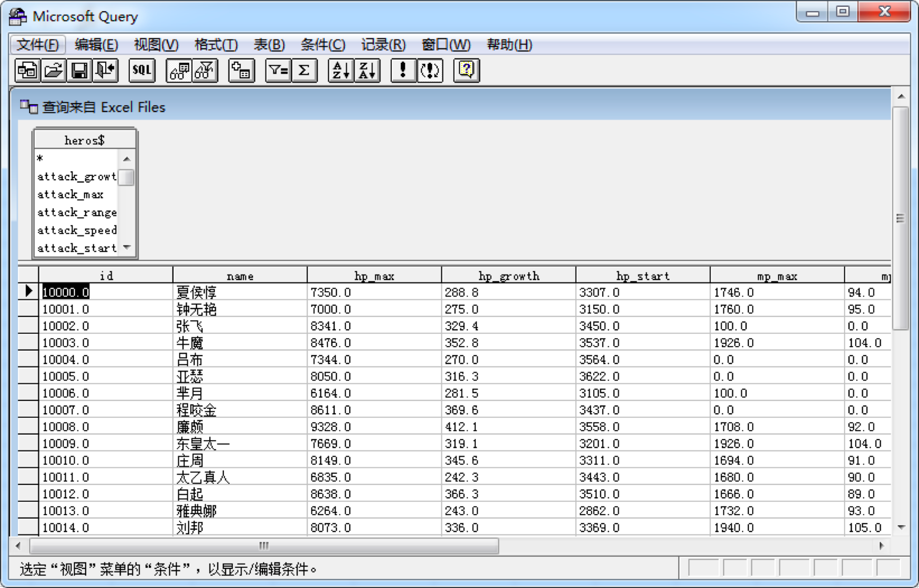919x588 pixels.
Task: View the SQL statement via SQL button
Action: [142, 70]
